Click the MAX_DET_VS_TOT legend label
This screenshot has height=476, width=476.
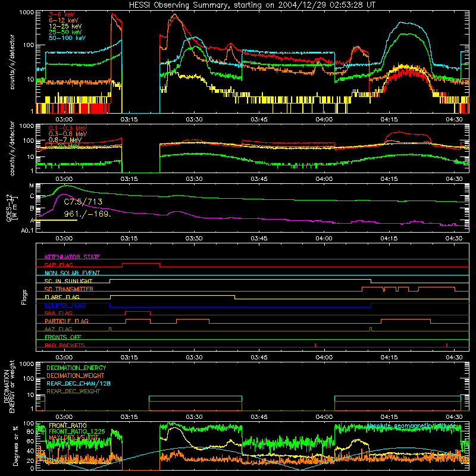pos(74,437)
